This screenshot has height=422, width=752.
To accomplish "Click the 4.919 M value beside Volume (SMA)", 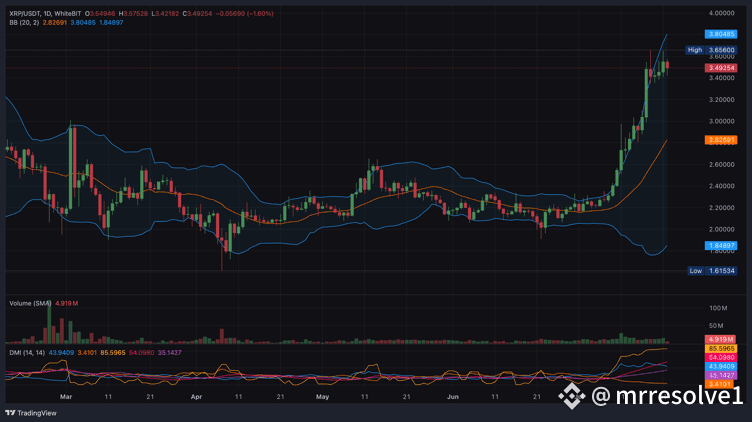I will pos(67,303).
